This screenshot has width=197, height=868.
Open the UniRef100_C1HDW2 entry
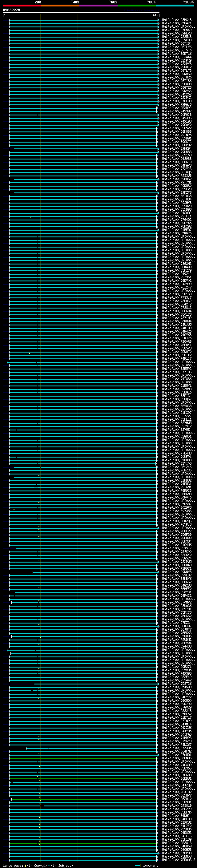pos(177,481)
